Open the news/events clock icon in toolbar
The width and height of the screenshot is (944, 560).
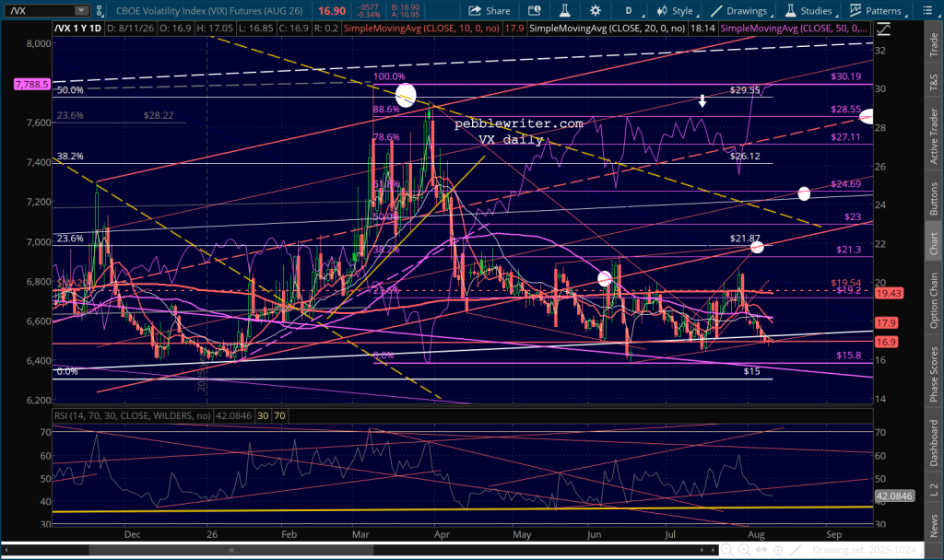tap(534, 11)
